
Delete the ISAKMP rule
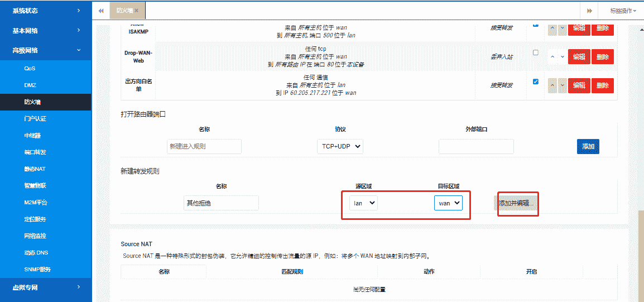coord(603,29)
